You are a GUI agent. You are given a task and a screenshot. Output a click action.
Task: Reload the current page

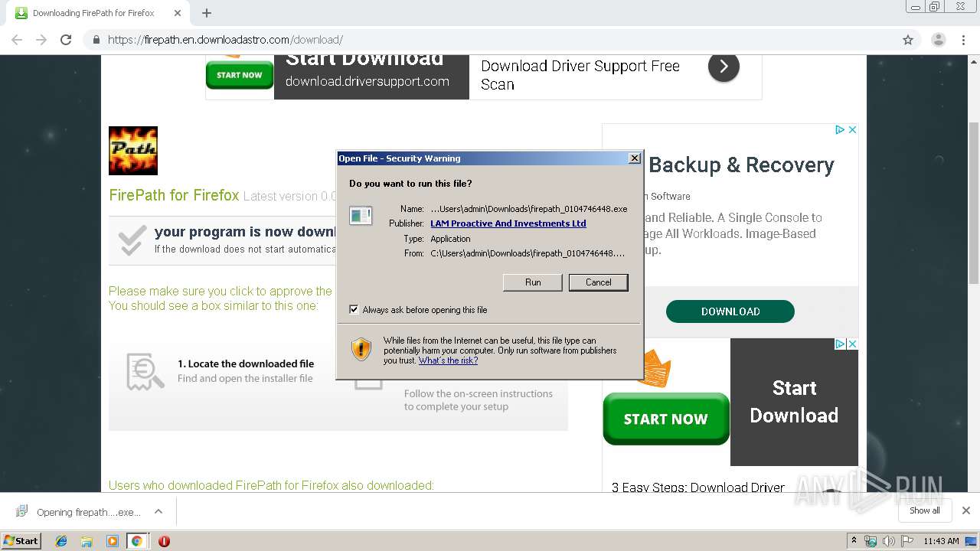click(66, 40)
